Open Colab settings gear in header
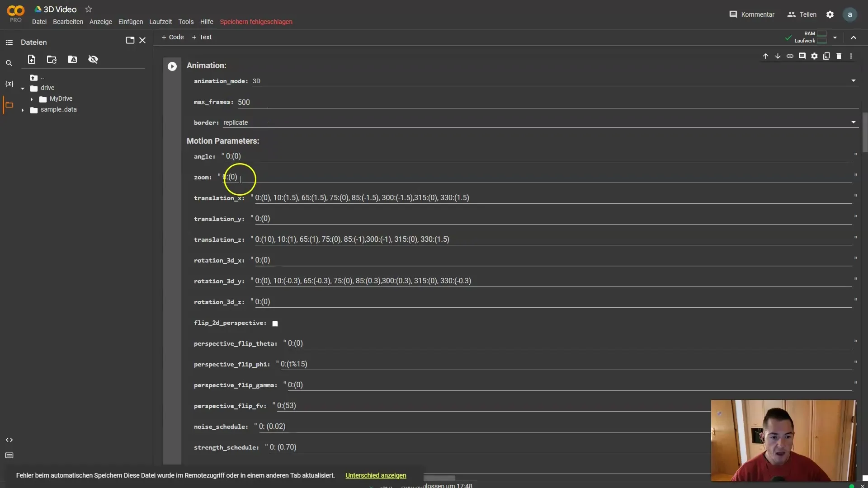This screenshot has height=488, width=868. pyautogui.click(x=830, y=14)
